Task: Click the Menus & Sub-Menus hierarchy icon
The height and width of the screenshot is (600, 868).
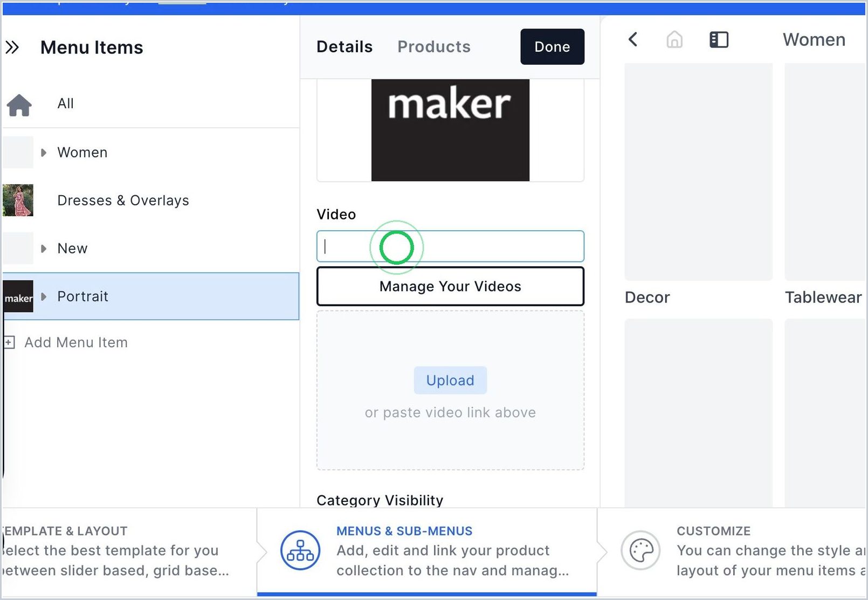Action: (x=300, y=550)
